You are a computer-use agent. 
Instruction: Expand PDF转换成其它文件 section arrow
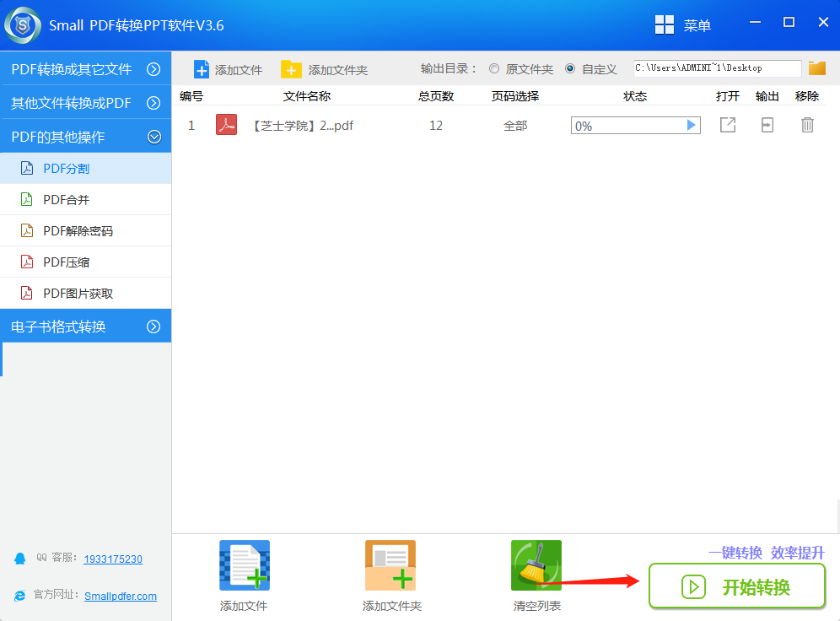153,69
